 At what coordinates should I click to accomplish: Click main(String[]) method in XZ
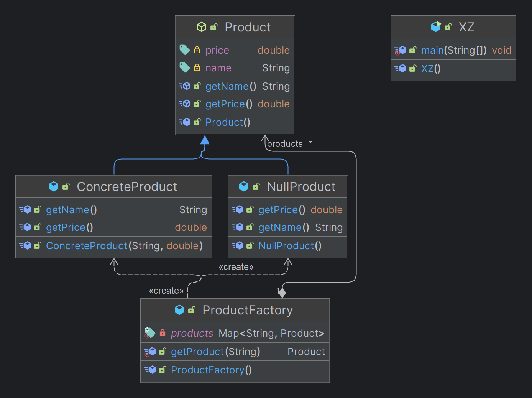(454, 50)
